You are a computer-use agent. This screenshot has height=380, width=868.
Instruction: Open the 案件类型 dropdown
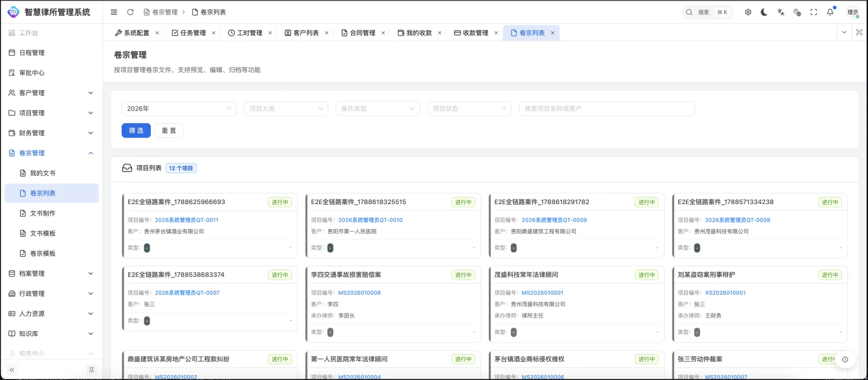pos(378,109)
